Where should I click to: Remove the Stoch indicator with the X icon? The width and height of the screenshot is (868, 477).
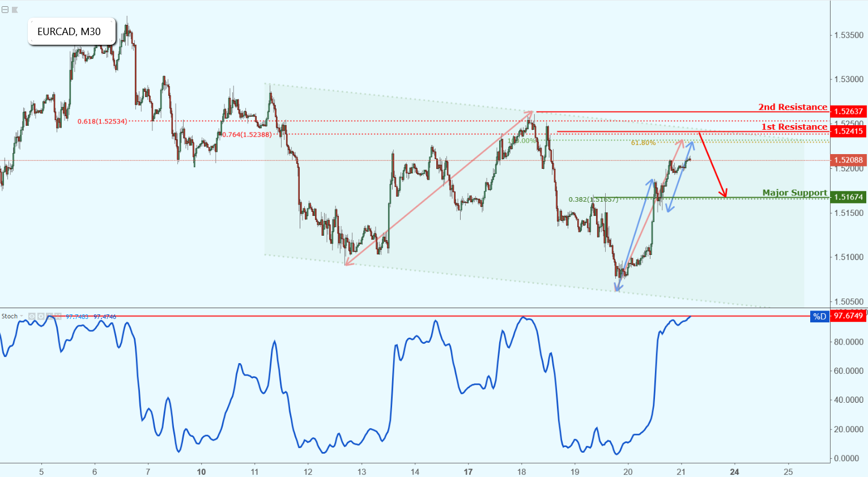(x=58, y=316)
